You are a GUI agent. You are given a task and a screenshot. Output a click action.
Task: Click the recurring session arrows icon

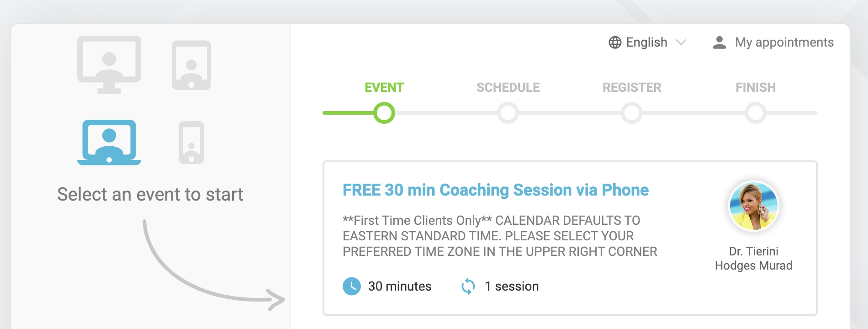(x=468, y=287)
